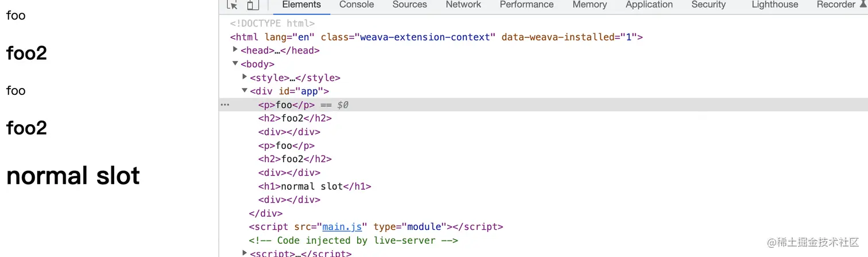Image resolution: width=868 pixels, height=257 pixels.
Task: Open the Lighthouse tab
Action: click(775, 5)
